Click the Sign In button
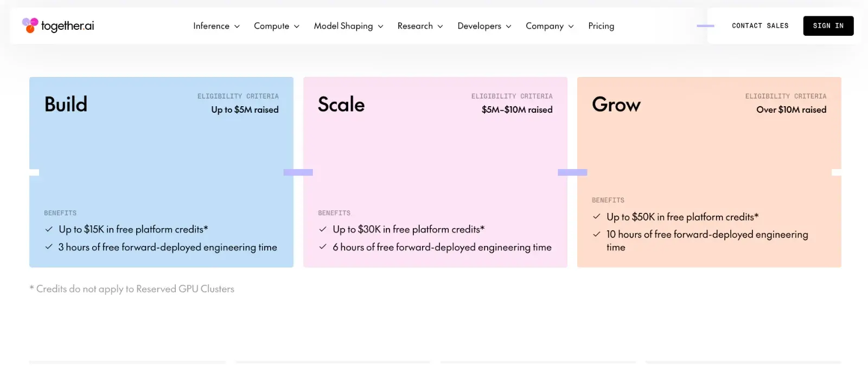Viewport: 868px width, 382px height. (x=828, y=25)
